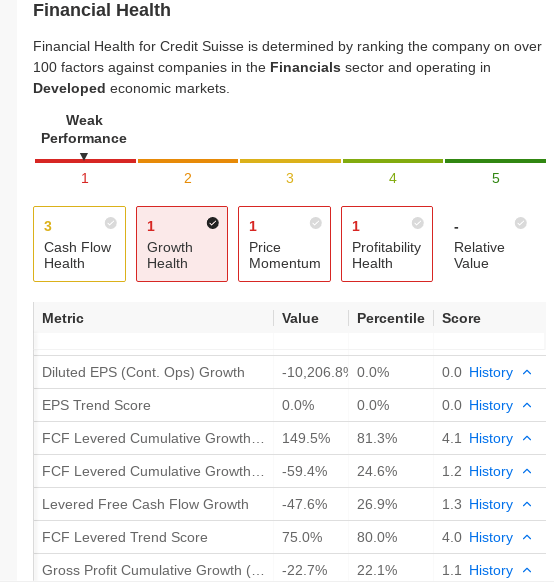Viewport: 554px width, 583px height.
Task: Select the Cash Flow Health card
Action: coord(80,244)
